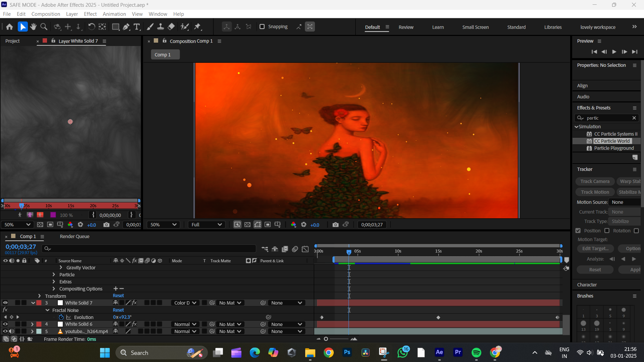This screenshot has width=644, height=362.
Task: Toggle Motion Blur enable switch in timeline
Action: pyautogui.click(x=295, y=249)
